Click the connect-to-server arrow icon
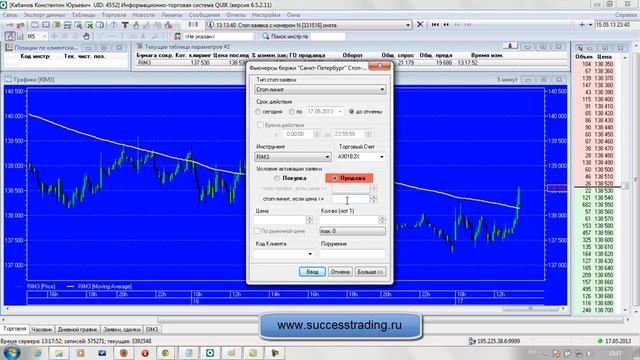 (9, 25)
